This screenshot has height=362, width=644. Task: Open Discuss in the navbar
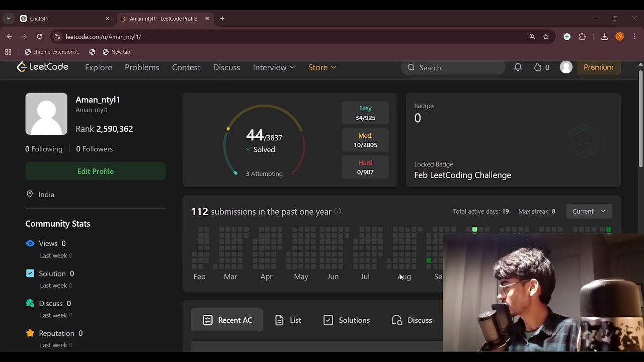point(226,67)
